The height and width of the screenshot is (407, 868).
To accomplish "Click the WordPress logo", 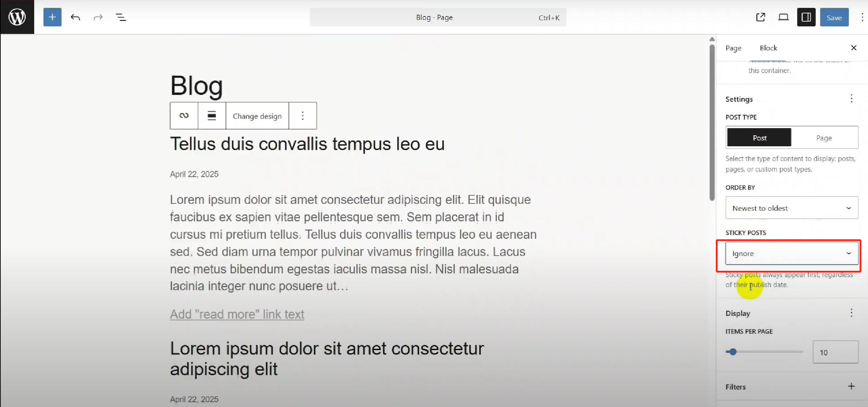I will click(x=17, y=16).
